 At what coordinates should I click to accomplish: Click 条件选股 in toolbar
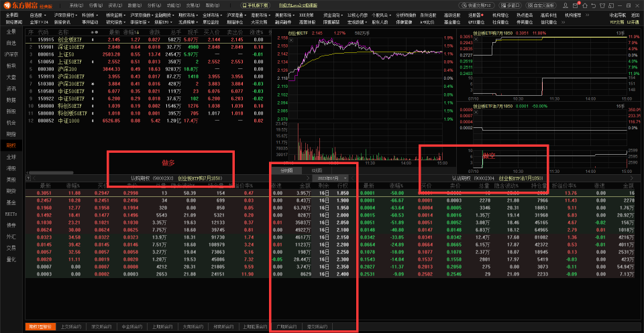click(x=429, y=15)
